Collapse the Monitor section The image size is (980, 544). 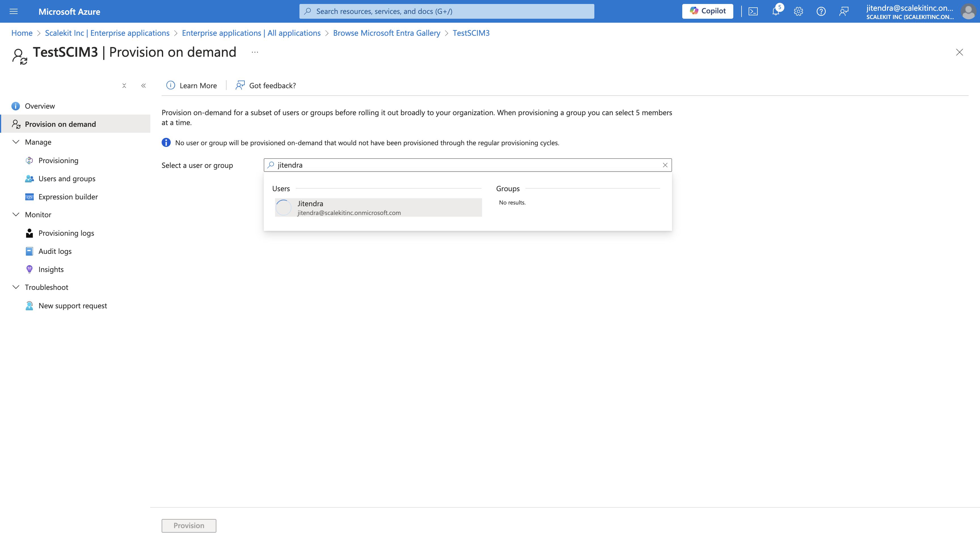pos(16,214)
